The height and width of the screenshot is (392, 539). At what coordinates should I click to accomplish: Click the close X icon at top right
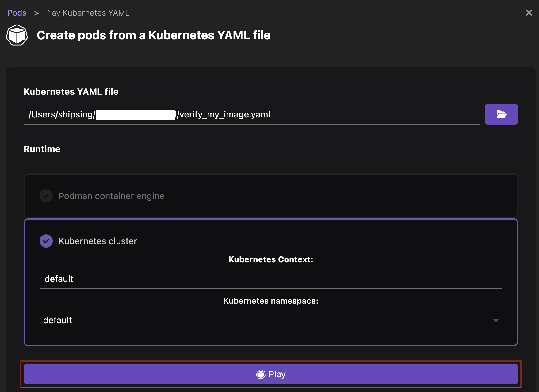click(x=529, y=13)
